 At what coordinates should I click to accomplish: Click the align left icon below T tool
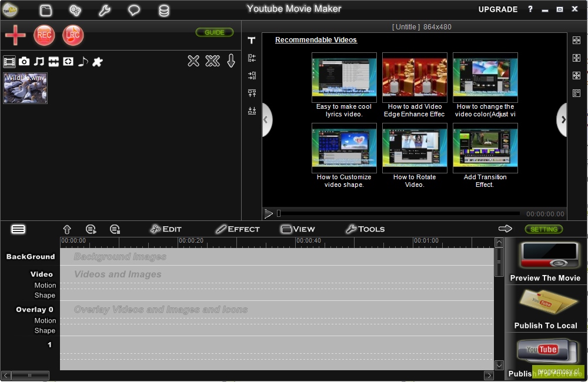[252, 58]
